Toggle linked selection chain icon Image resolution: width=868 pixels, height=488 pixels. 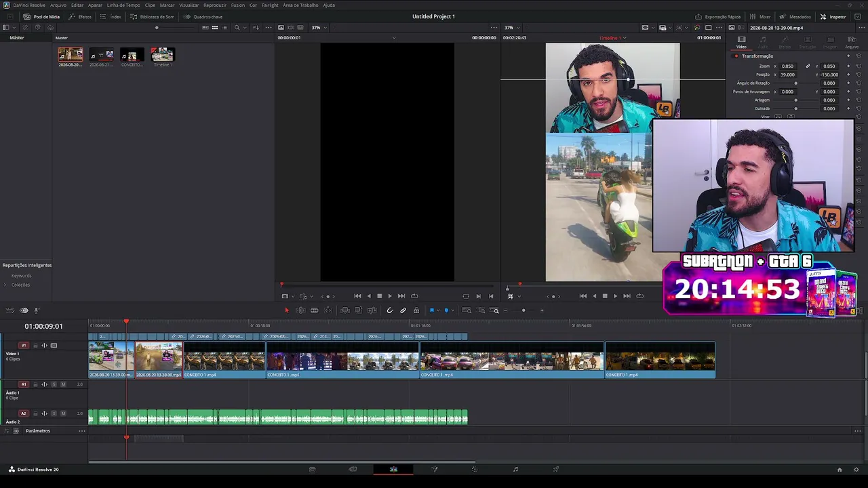(403, 310)
